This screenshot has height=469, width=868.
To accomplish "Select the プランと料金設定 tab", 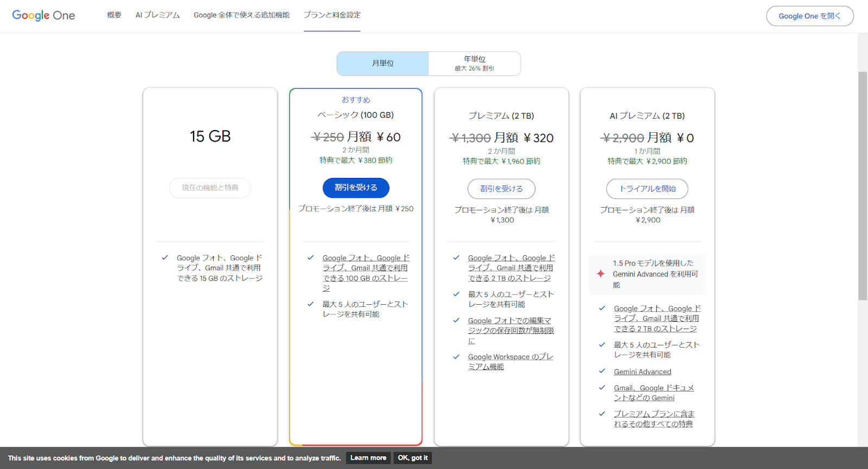I will click(x=332, y=15).
